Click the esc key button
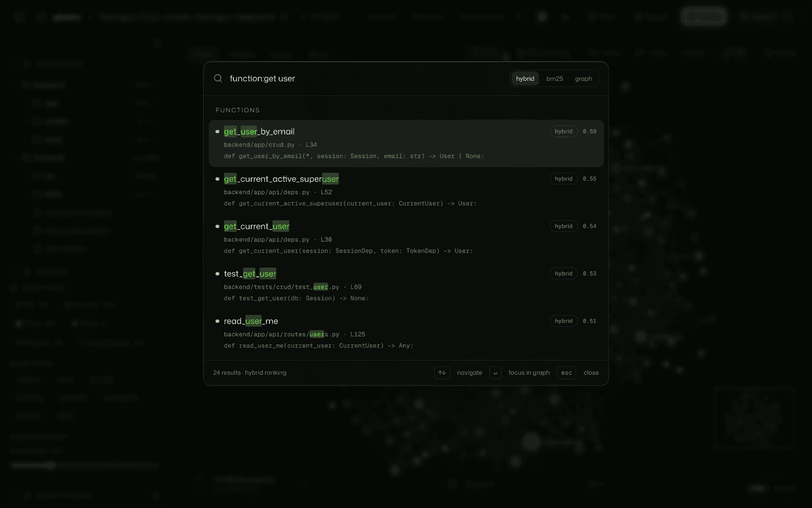 coord(566,373)
